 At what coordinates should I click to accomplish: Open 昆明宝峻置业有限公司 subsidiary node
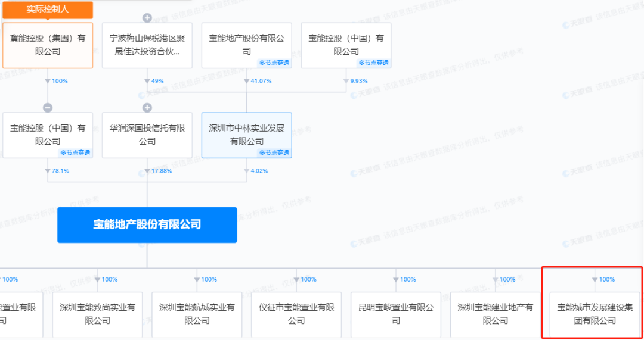[396, 314]
